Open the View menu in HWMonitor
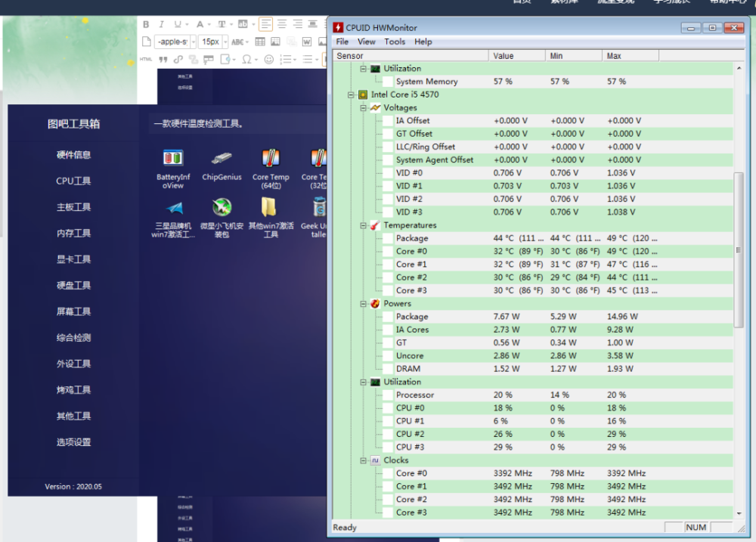Image resolution: width=756 pixels, height=542 pixels. (x=366, y=42)
